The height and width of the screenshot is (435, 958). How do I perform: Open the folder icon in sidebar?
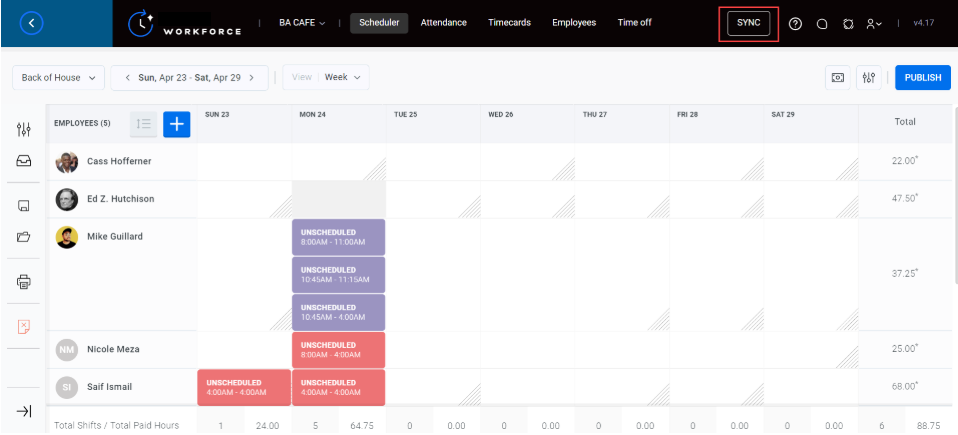point(24,237)
